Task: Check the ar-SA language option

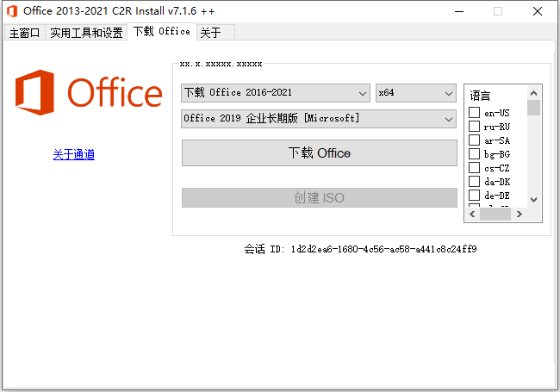Action: pos(474,140)
